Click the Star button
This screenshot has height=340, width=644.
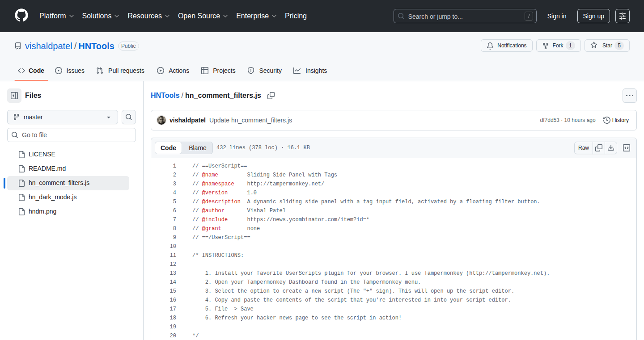point(607,46)
